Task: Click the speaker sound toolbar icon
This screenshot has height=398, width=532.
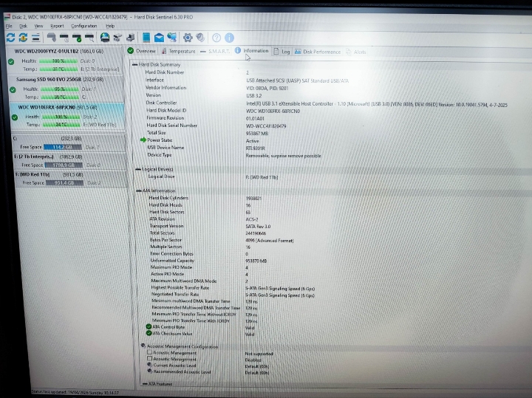Action: (x=200, y=38)
